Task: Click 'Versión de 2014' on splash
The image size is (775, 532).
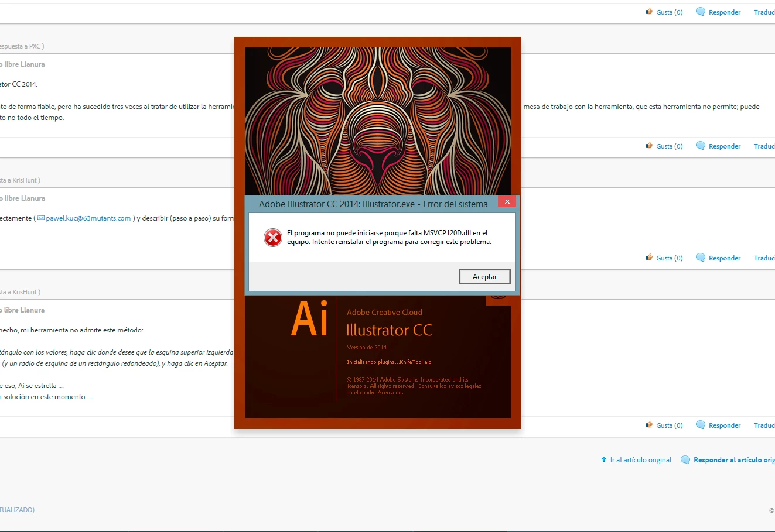Action: point(367,348)
